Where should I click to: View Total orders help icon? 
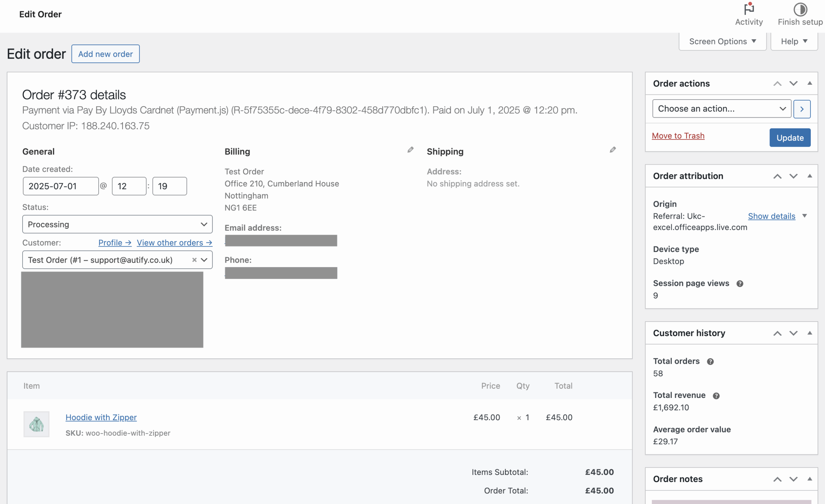710,361
